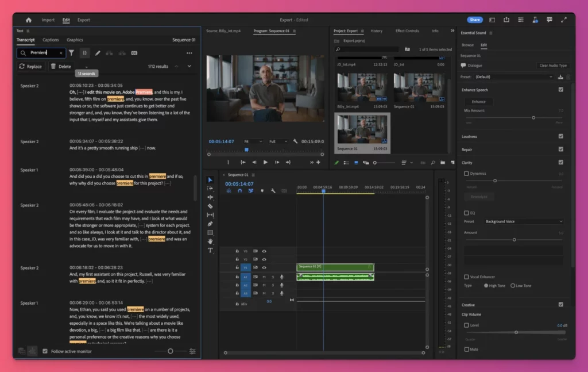
Task: Create captions with the CC icon
Action: pyautogui.click(x=134, y=53)
